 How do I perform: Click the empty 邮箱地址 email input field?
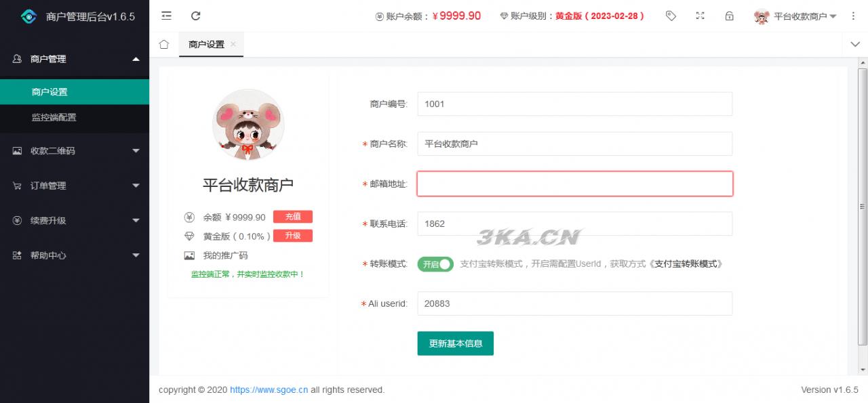coord(575,184)
